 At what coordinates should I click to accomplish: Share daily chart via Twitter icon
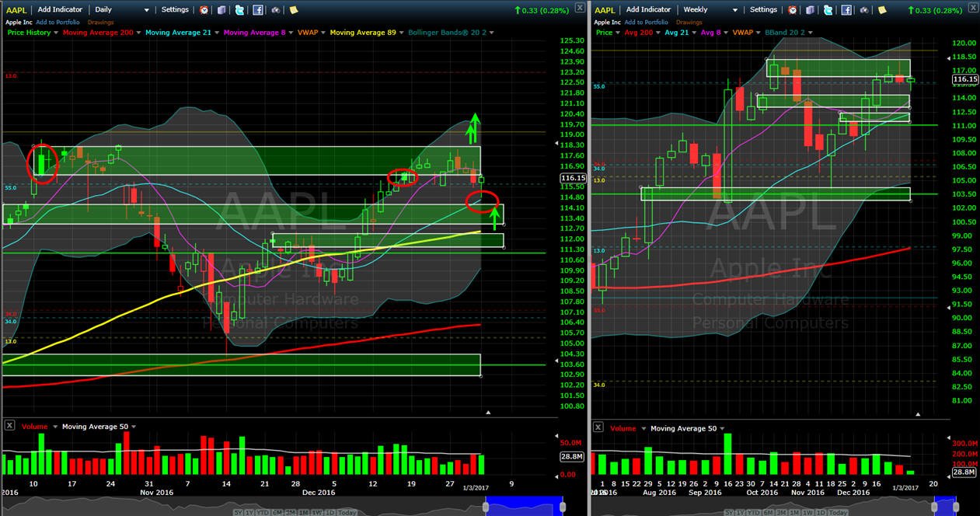pos(239,10)
